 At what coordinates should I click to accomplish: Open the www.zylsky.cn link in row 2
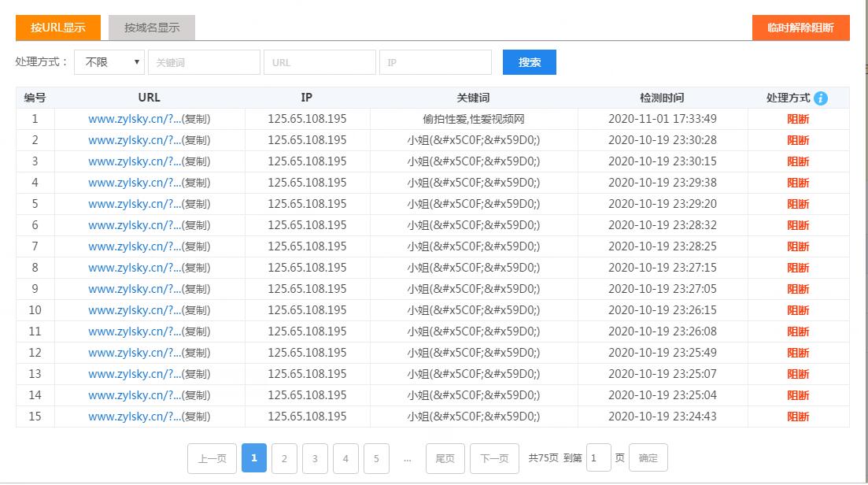pyautogui.click(x=135, y=140)
